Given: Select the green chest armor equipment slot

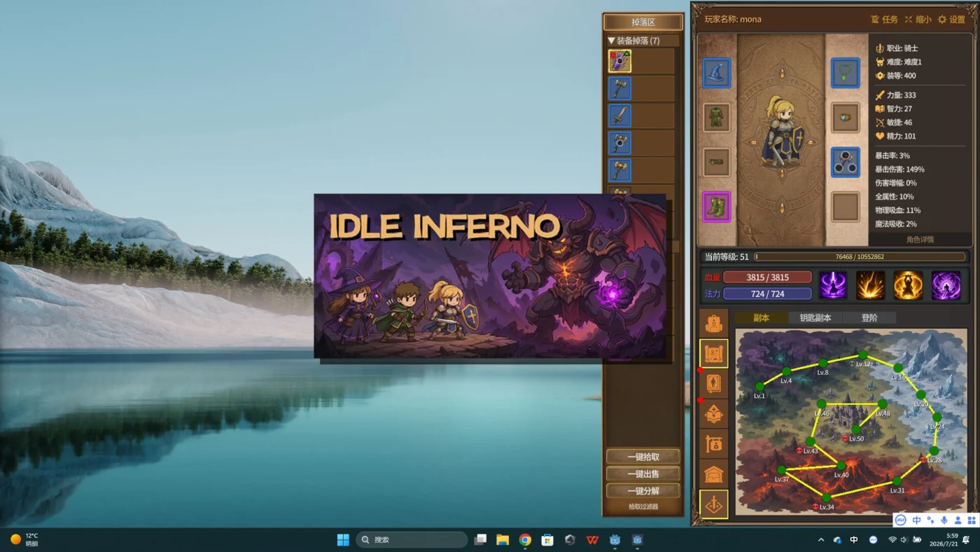Looking at the screenshot, I should coord(716,118).
